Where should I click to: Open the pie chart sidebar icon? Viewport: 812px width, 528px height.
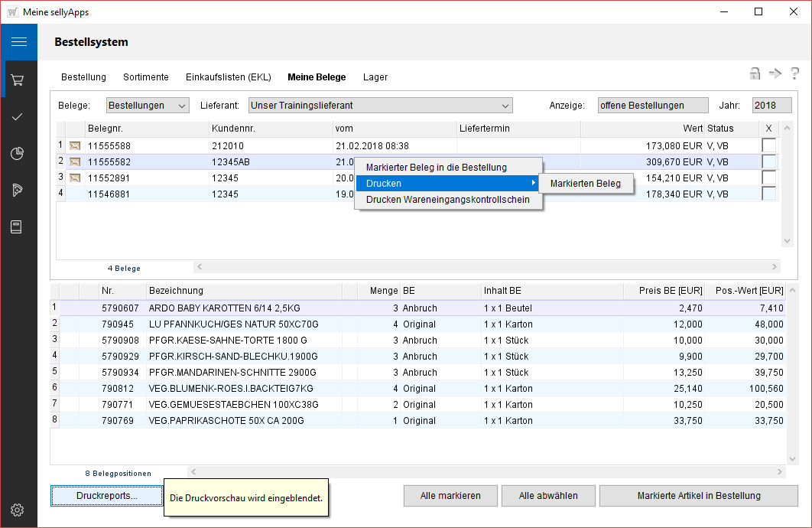pos(18,154)
